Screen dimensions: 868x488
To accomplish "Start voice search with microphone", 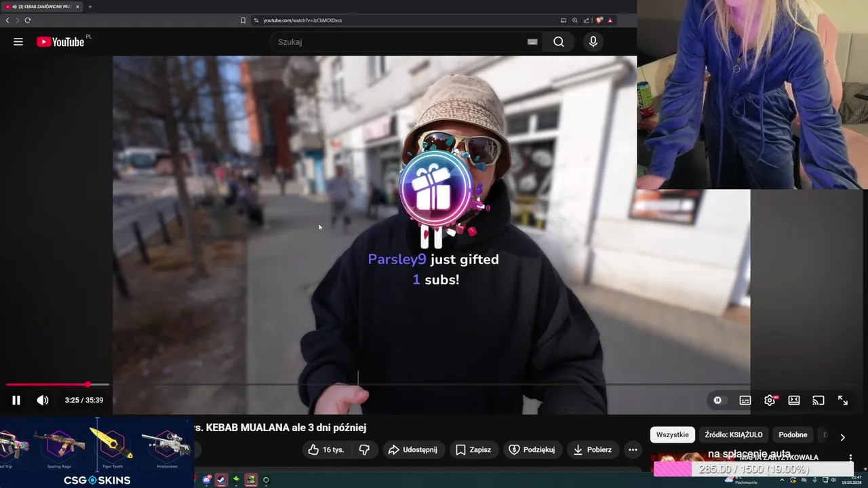I will pyautogui.click(x=593, y=42).
